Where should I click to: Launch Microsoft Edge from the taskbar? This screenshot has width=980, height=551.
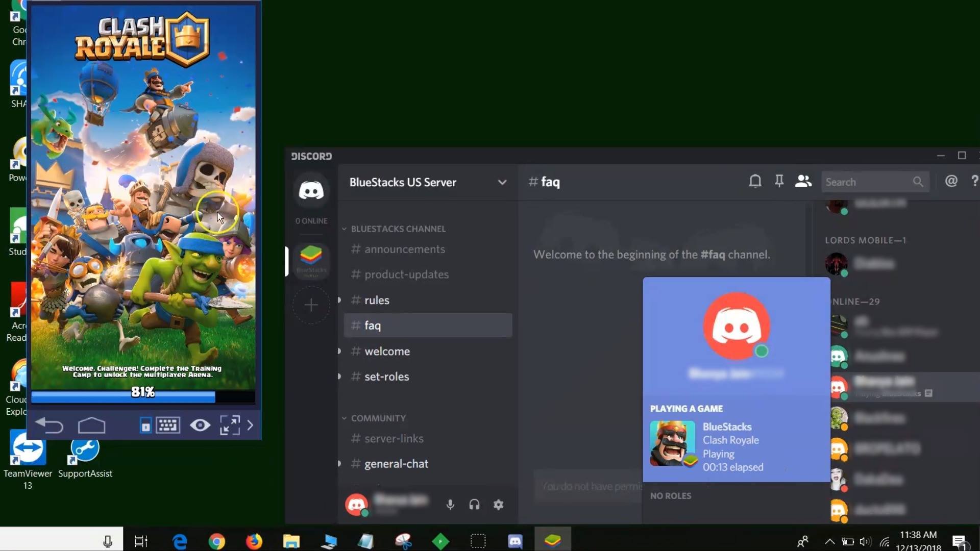pyautogui.click(x=179, y=541)
